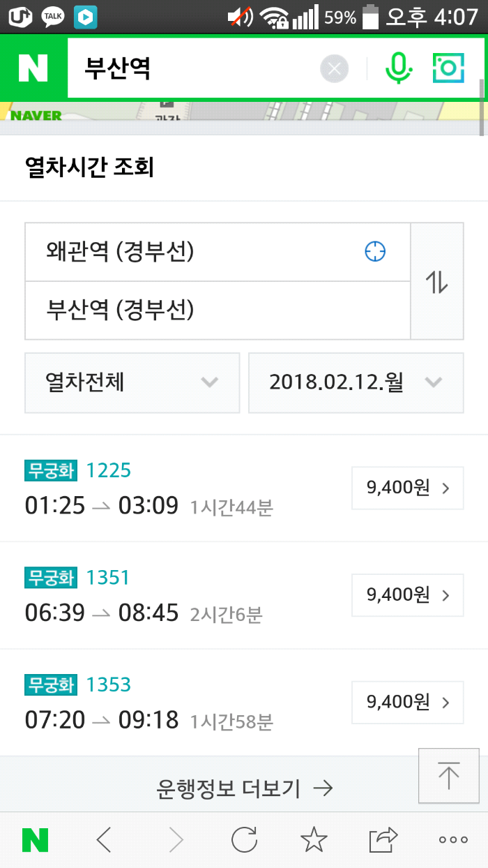488x868 pixels.
Task: Use current location for 왜관역 departure field
Action: point(375,251)
